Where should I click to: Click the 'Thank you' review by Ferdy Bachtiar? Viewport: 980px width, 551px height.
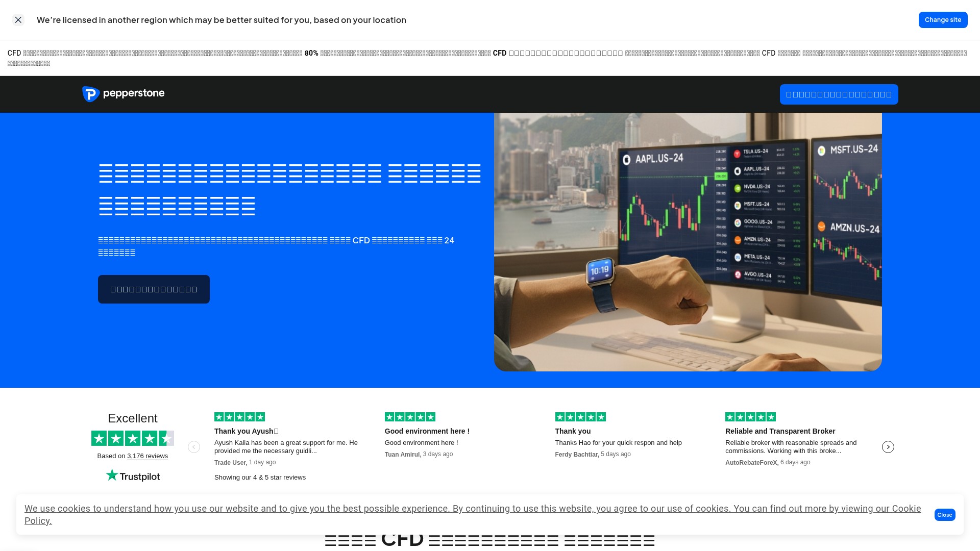point(573,431)
